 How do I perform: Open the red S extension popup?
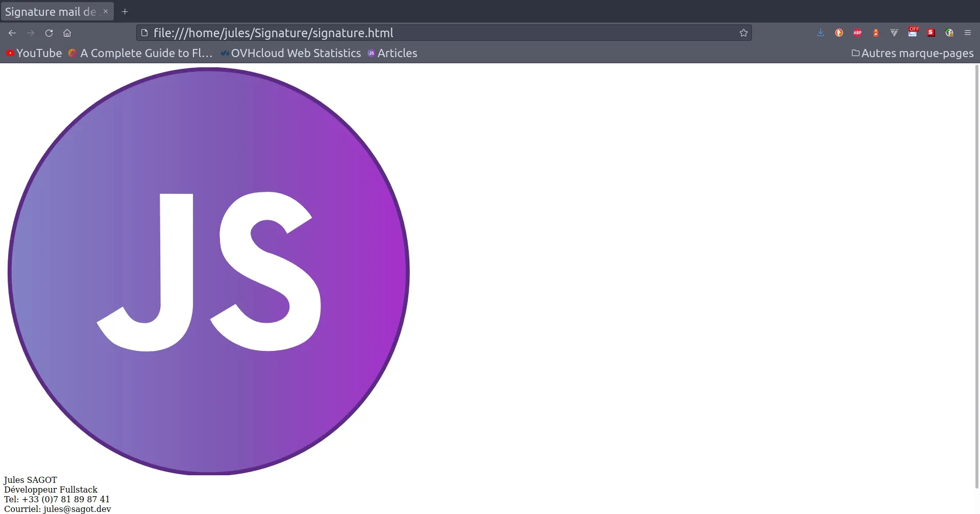click(930, 33)
